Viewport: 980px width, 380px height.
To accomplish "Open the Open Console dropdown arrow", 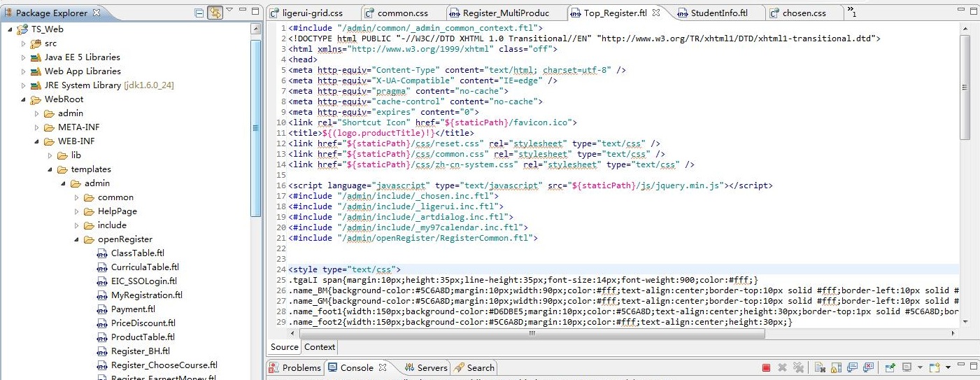I will click(949, 367).
